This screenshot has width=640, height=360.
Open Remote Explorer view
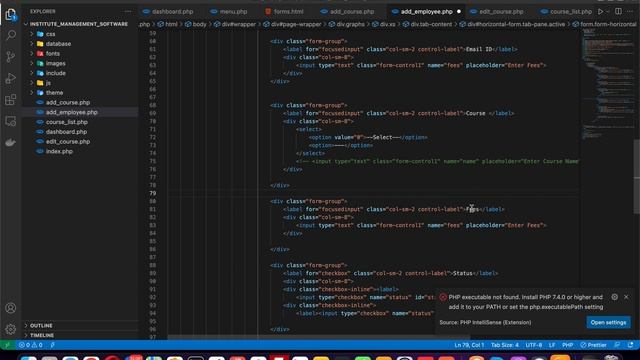[x=11, y=121]
